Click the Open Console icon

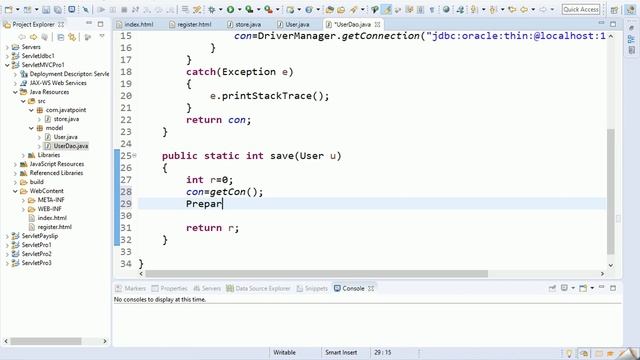coord(583,288)
